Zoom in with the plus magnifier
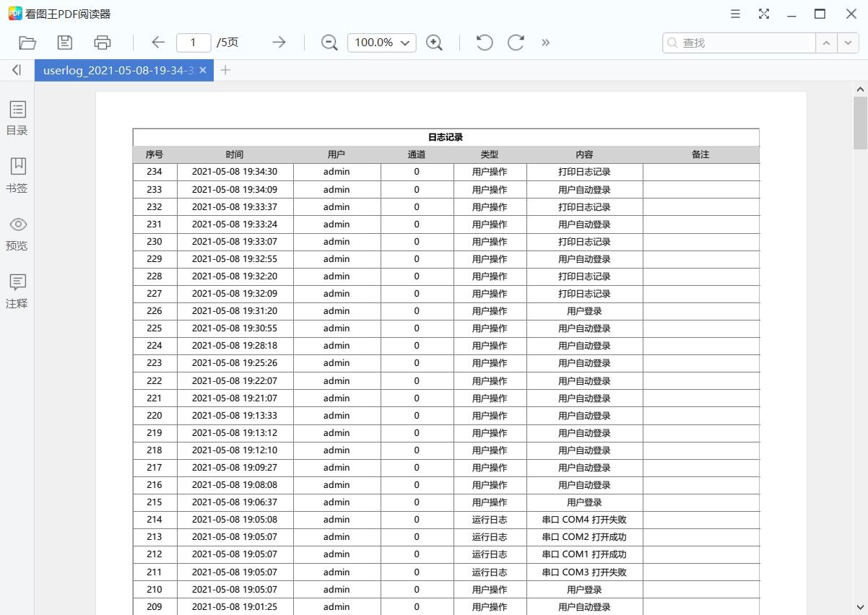This screenshot has height=615, width=868. 434,43
